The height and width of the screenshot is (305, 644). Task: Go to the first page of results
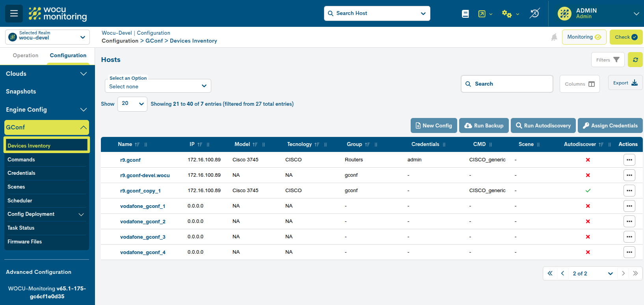tap(550, 273)
